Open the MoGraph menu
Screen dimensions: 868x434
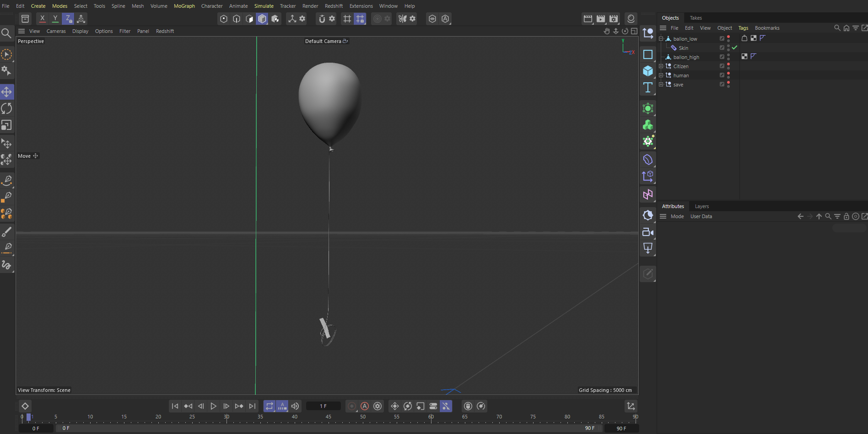click(184, 6)
